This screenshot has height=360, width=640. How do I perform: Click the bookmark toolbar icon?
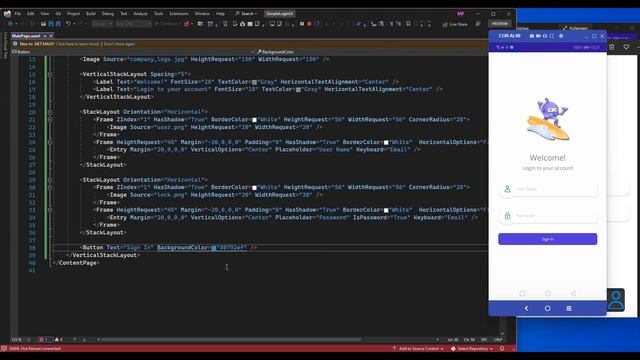click(x=408, y=24)
